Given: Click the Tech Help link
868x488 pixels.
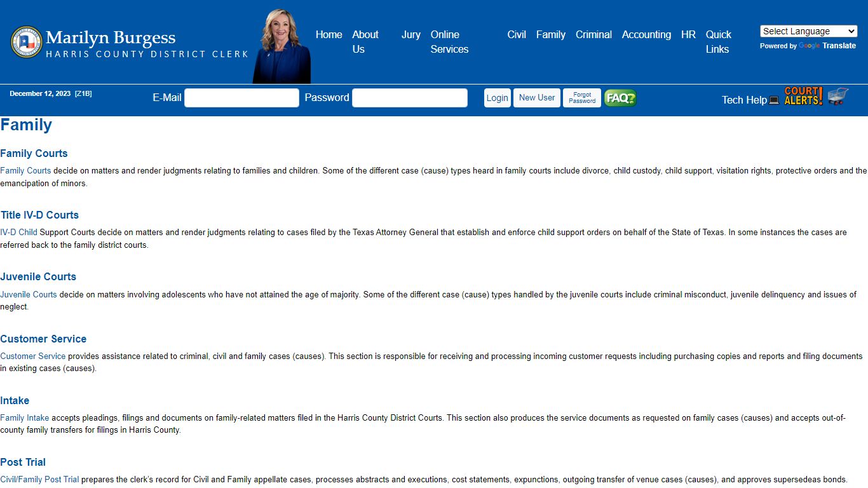Looking at the screenshot, I should tap(744, 100).
